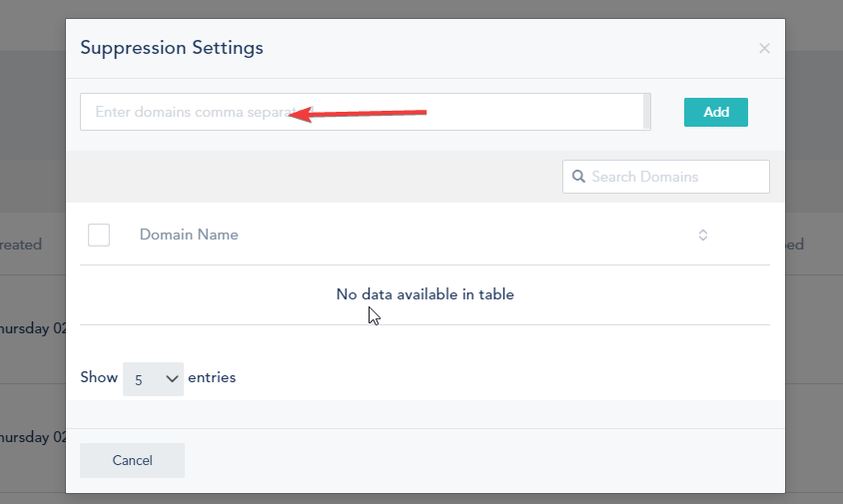
Task: Click the partially hidden Created column header
Action: pos(22,245)
